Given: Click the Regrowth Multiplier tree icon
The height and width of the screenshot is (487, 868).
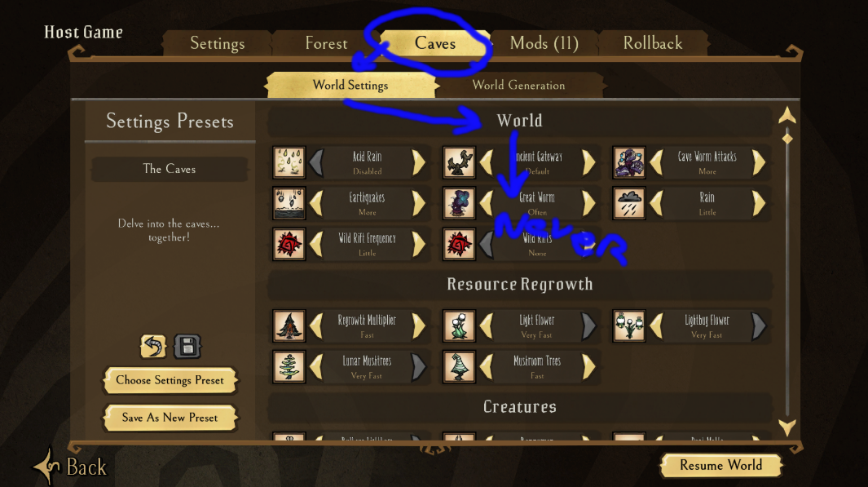Looking at the screenshot, I should [289, 325].
